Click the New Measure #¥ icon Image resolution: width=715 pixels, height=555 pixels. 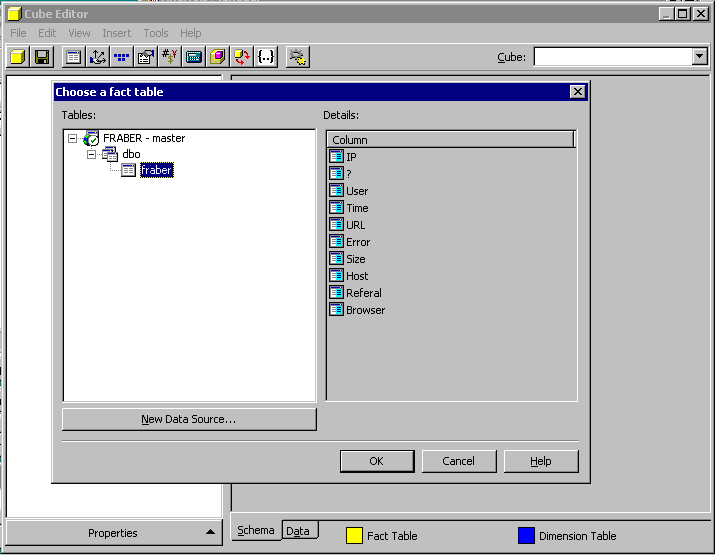pyautogui.click(x=170, y=57)
